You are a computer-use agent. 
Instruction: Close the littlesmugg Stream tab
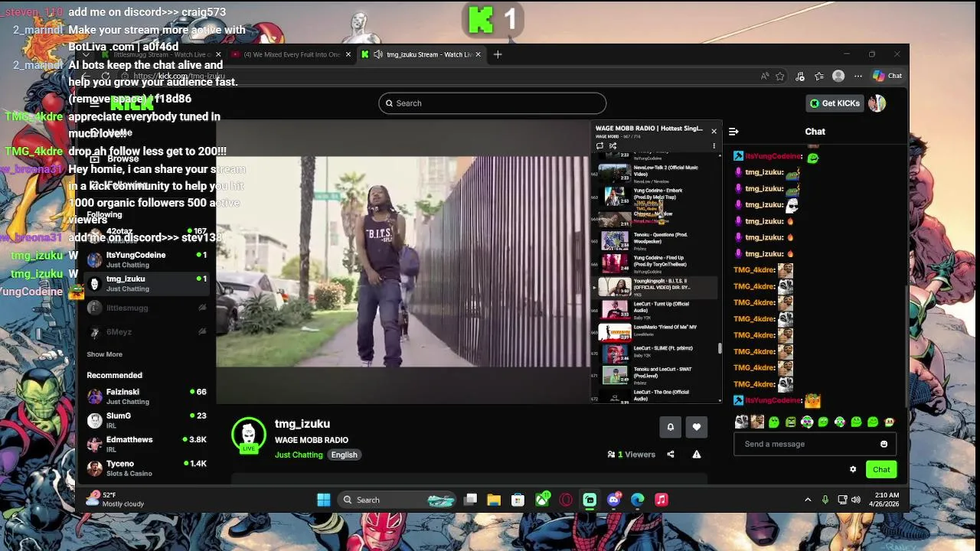pos(218,54)
